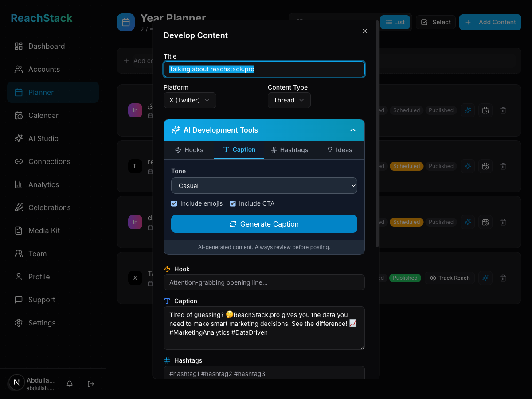Click Add Content in the top bar

tap(490, 22)
